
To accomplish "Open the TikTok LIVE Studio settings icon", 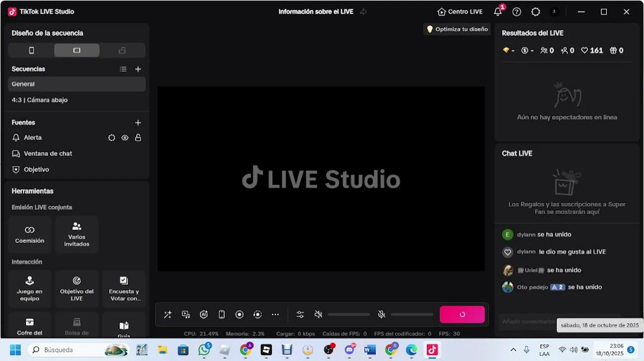I will tap(536, 12).
